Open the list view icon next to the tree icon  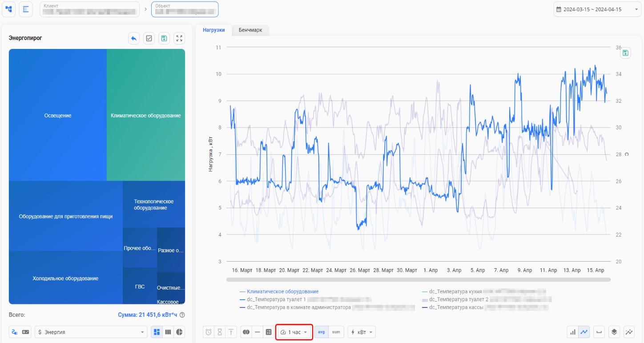point(26,9)
